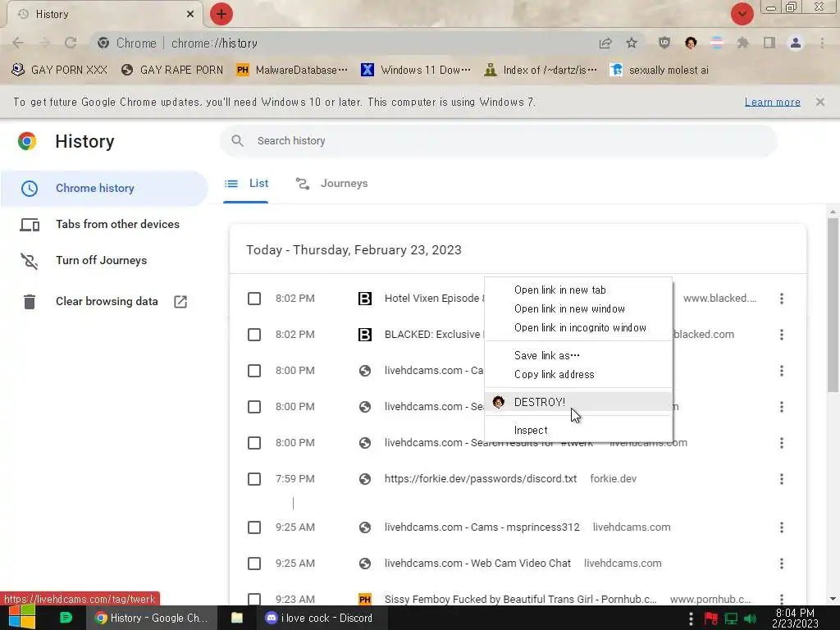Check the Hotel Vixen Episode row checkbox
This screenshot has width=840, height=630.
[254, 299]
